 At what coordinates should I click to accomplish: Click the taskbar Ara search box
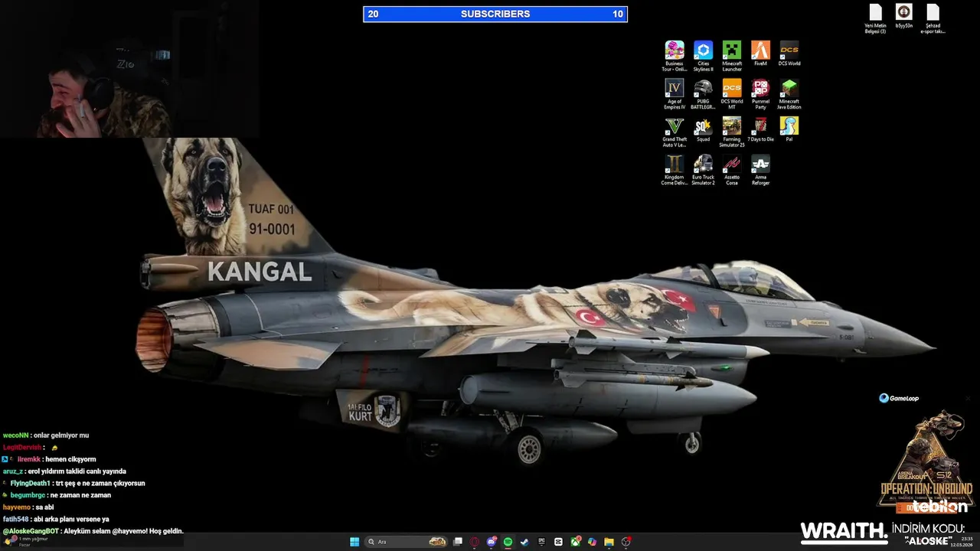407,542
